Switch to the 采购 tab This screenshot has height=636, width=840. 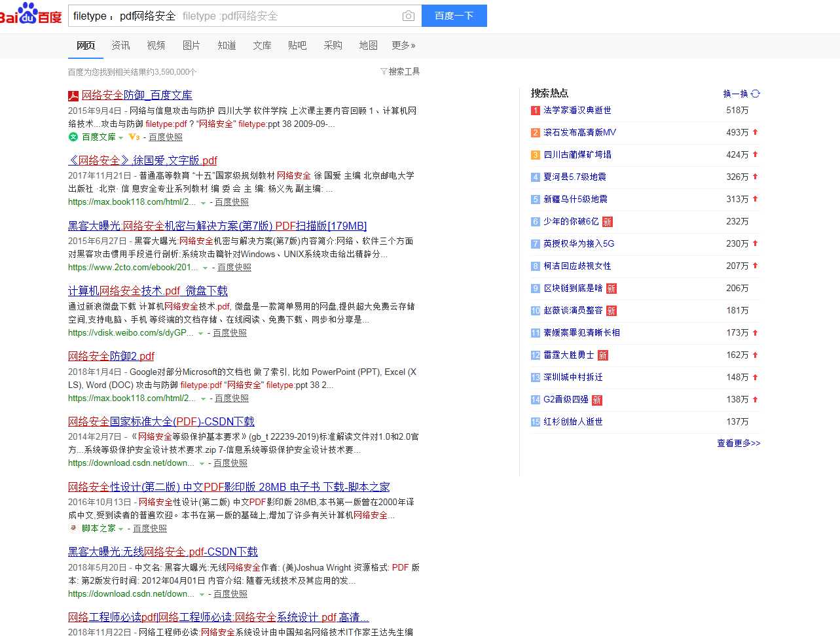click(333, 45)
